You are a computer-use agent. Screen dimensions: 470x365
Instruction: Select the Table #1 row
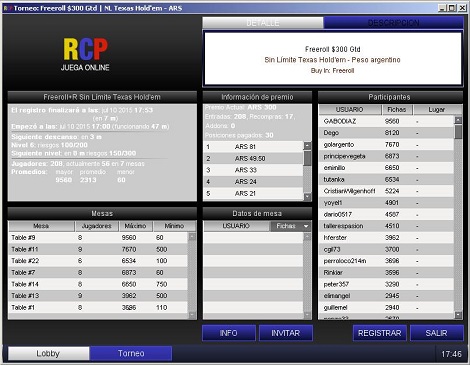click(x=98, y=307)
